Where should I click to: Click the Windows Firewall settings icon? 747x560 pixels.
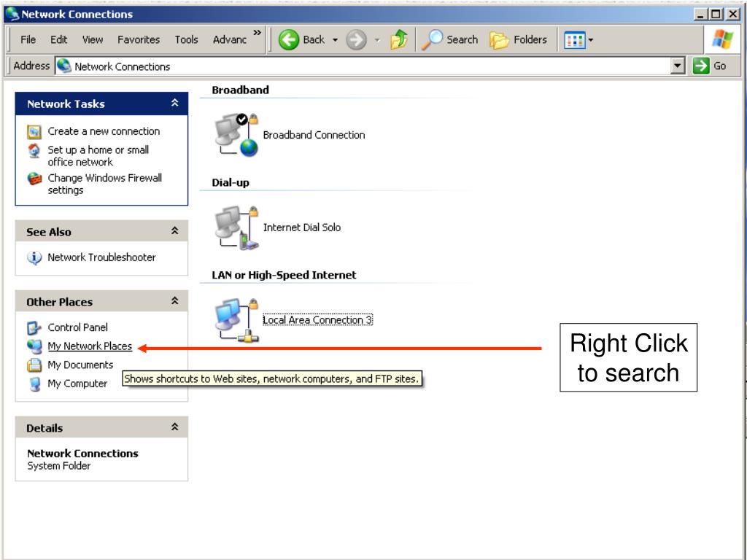[34, 179]
